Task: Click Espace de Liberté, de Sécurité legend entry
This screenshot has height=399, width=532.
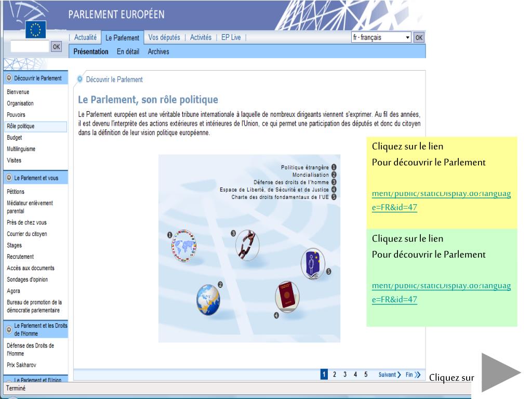Action: pyautogui.click(x=278, y=190)
